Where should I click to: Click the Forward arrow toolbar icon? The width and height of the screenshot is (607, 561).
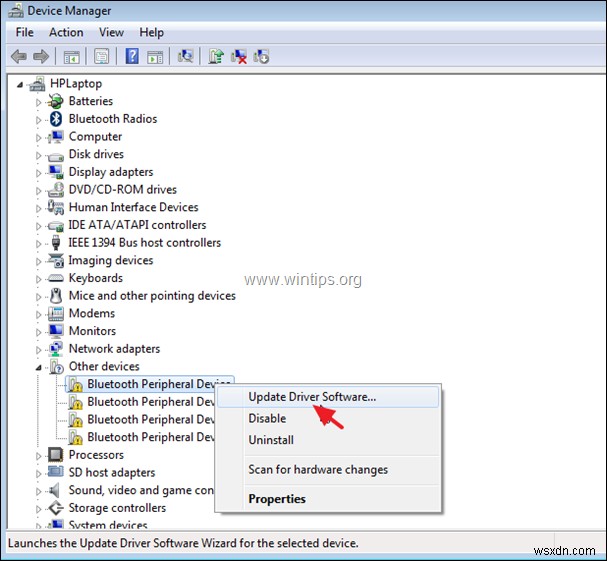41,57
